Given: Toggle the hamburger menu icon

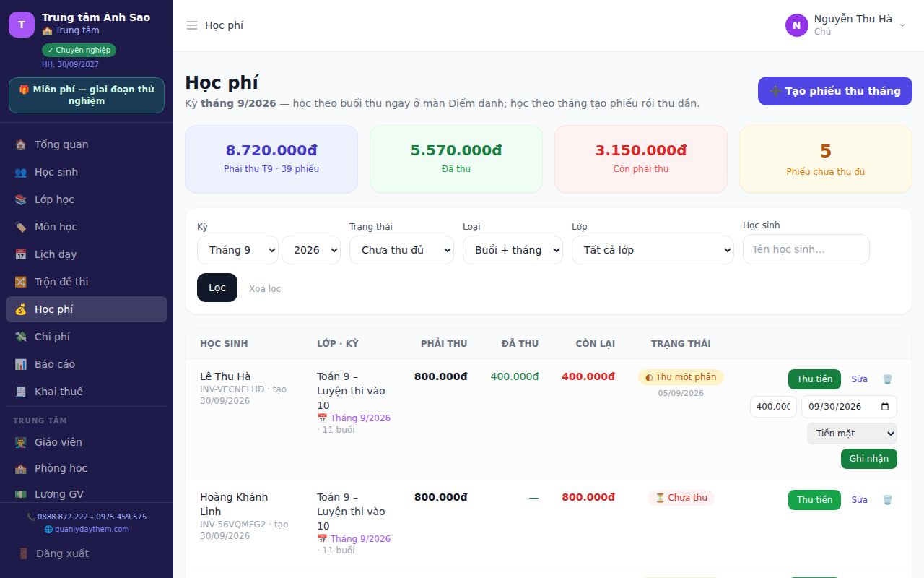Looking at the screenshot, I should click(x=192, y=25).
